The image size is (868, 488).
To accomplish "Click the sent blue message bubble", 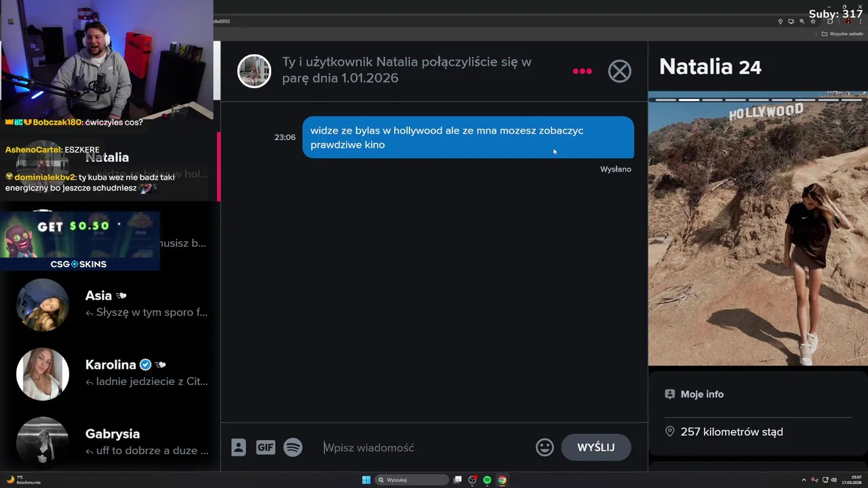I will (x=468, y=138).
